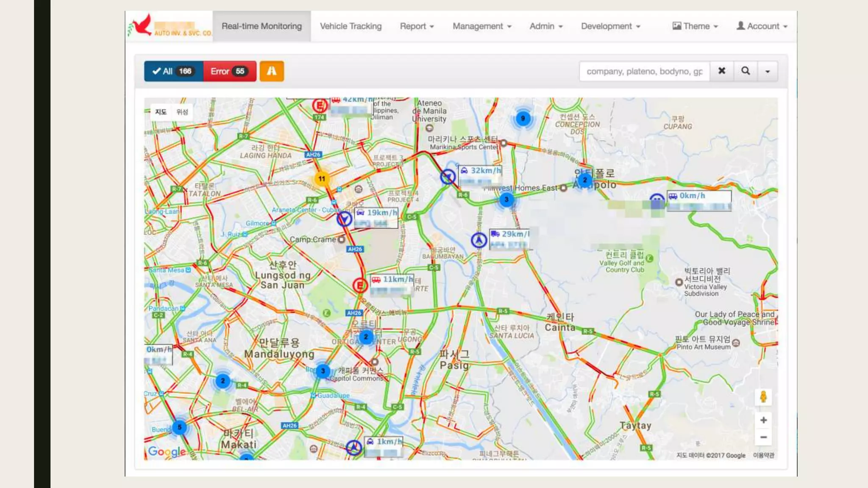Toggle the Error 55 filter
868x488 pixels.
tap(229, 71)
